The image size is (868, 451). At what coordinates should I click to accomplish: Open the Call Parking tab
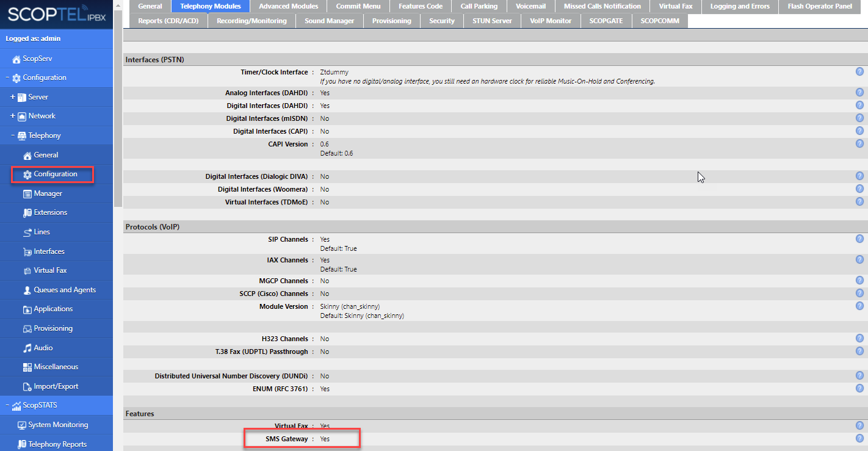[x=479, y=6]
